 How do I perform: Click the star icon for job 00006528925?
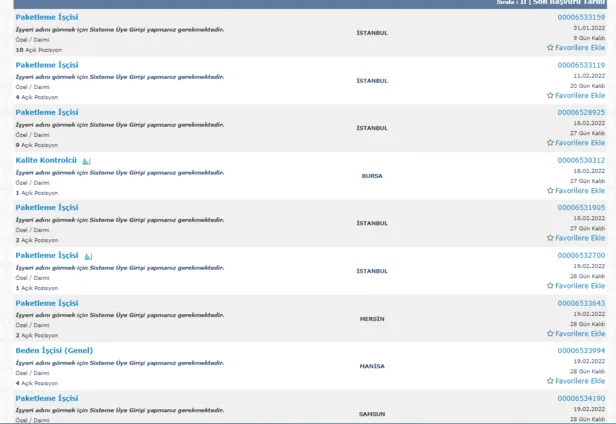(x=550, y=143)
